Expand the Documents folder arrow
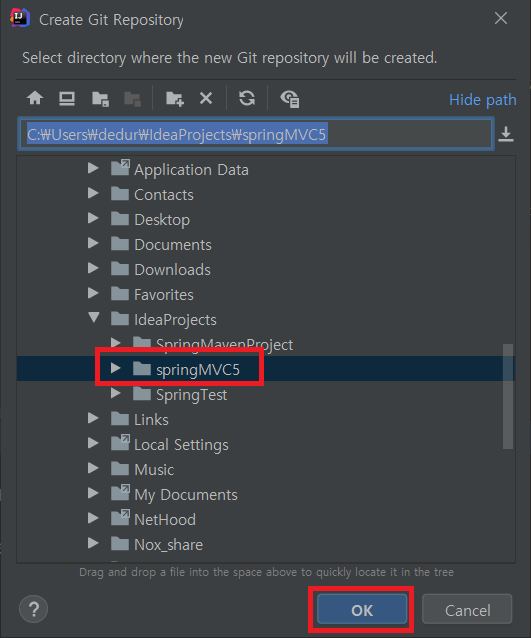The height and width of the screenshot is (638, 531). (93, 243)
